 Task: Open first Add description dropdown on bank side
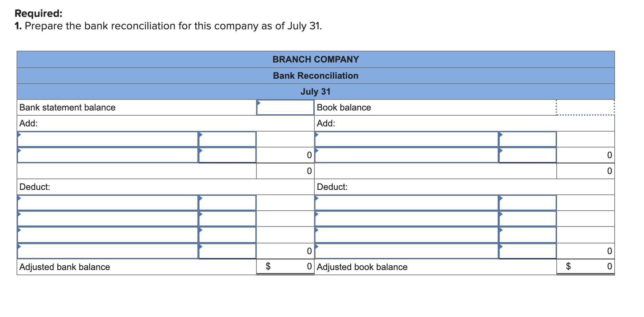click(x=108, y=139)
